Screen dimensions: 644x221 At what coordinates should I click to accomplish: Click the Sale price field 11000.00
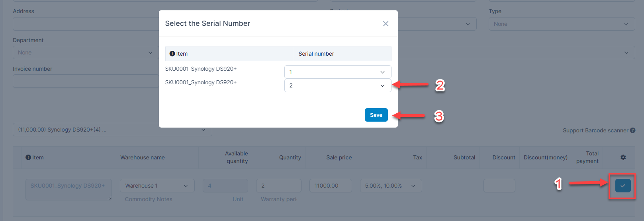click(330, 186)
